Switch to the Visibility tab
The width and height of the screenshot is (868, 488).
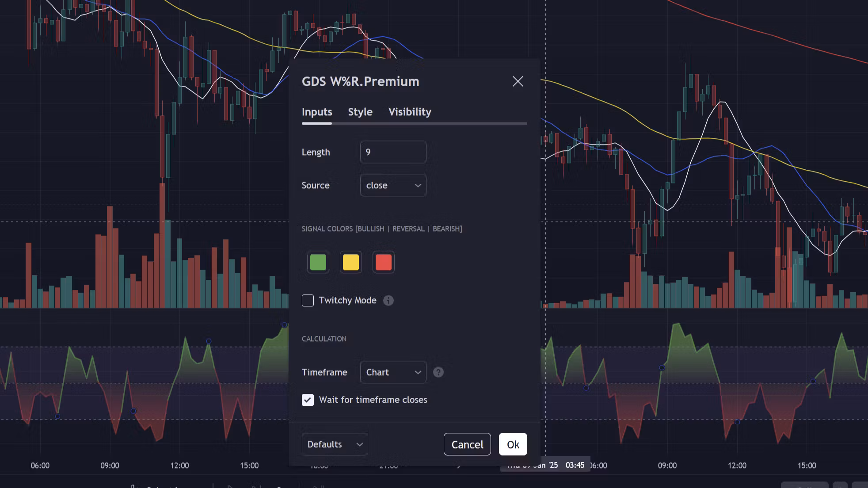coord(409,112)
